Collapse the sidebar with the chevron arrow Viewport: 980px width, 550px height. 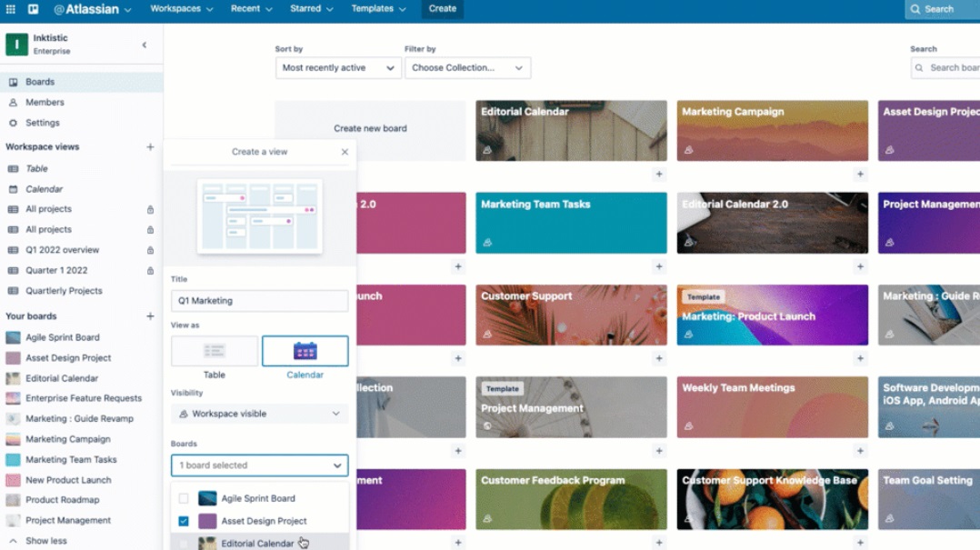[145, 45]
